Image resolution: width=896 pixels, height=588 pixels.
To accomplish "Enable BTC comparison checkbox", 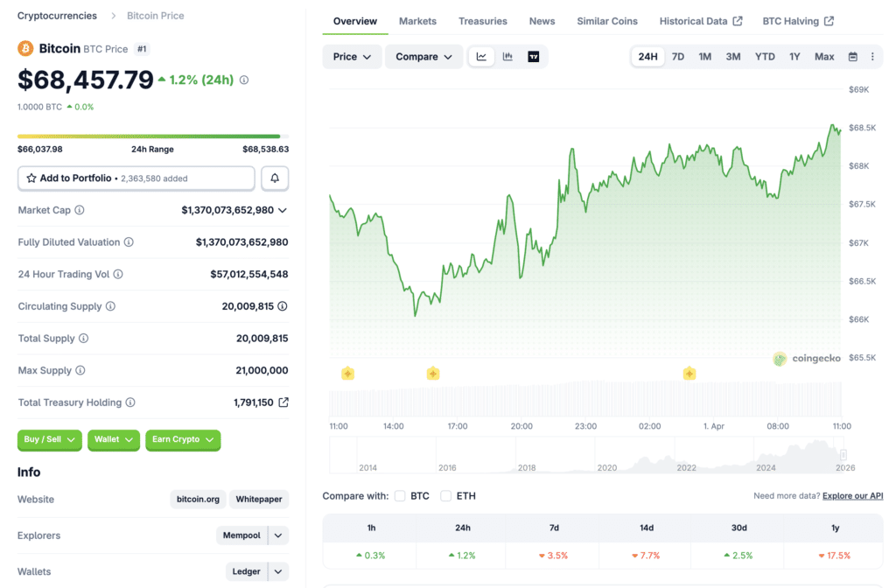I will pos(400,496).
